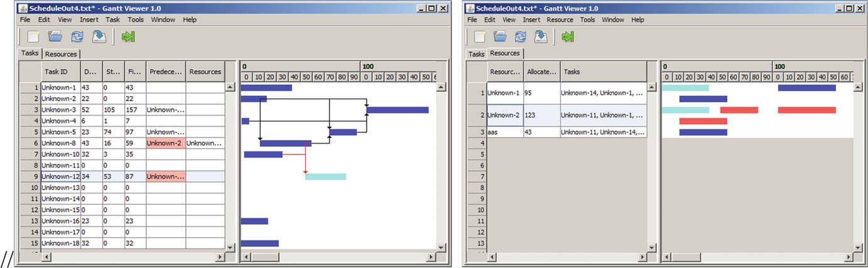Click Save icon in Tasks-view window toolbar
The height and width of the screenshot is (268, 868).
click(99, 37)
